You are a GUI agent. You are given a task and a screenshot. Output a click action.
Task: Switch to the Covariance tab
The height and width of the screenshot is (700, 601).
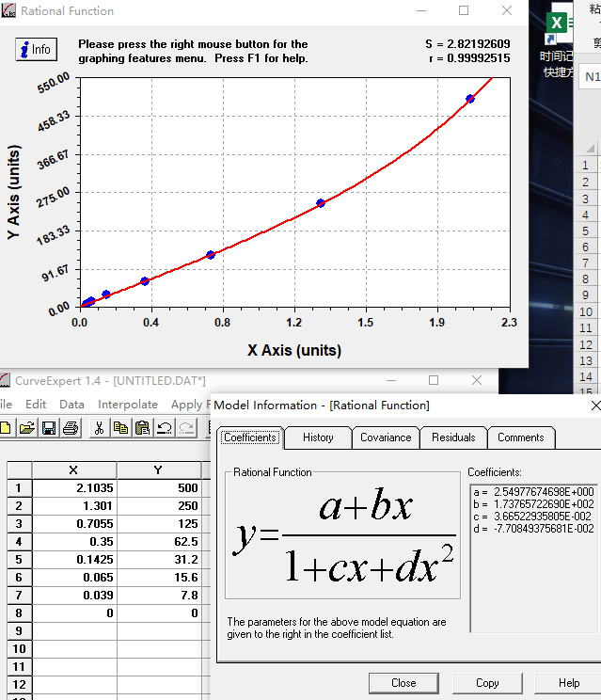tap(386, 437)
